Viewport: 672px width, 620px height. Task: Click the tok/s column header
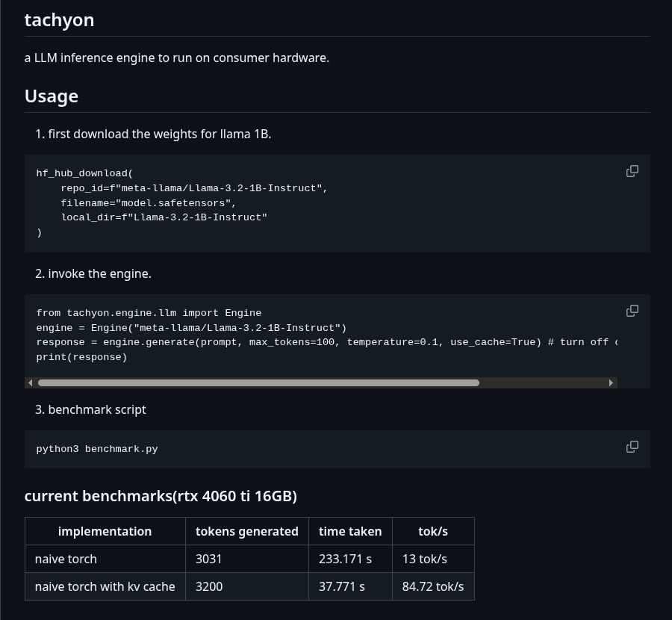point(433,531)
